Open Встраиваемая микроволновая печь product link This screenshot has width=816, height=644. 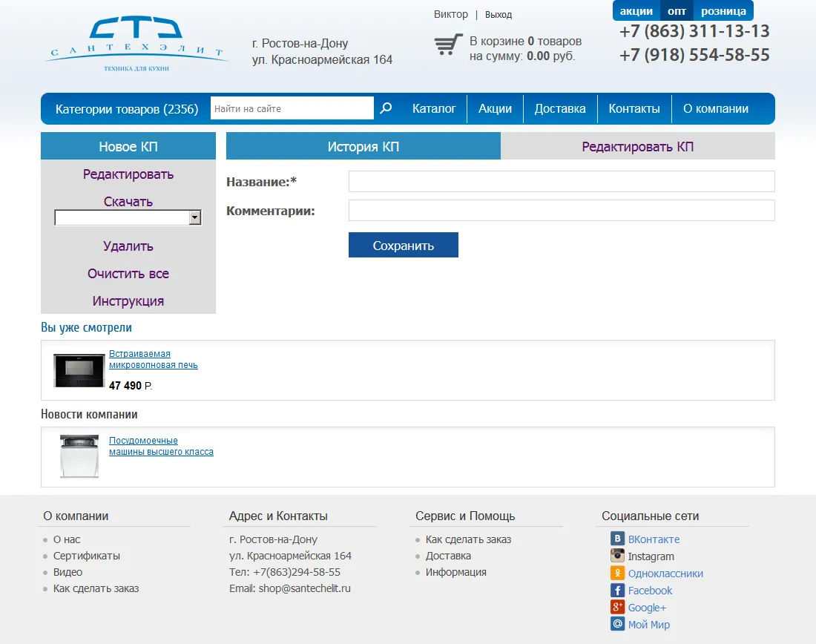point(153,359)
